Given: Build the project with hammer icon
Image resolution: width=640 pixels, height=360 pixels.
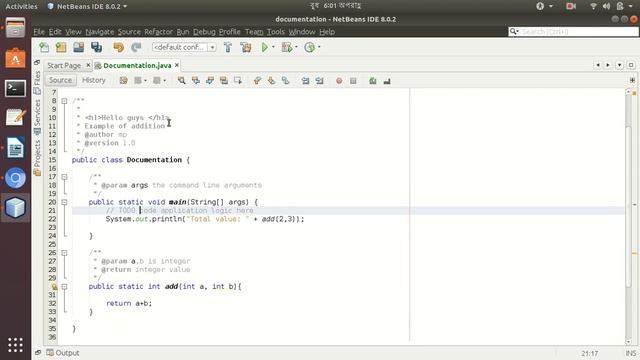Looking at the screenshot, I should tap(228, 47).
